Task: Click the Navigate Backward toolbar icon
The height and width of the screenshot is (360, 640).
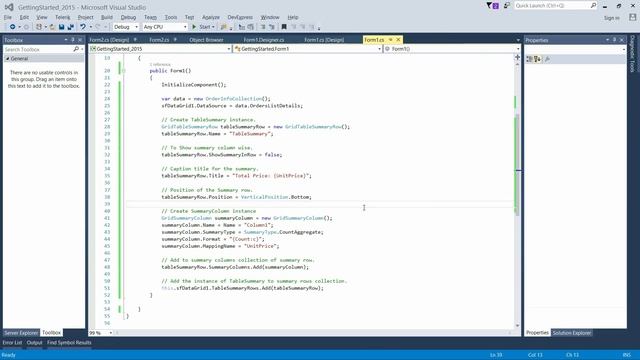Action: [13, 27]
